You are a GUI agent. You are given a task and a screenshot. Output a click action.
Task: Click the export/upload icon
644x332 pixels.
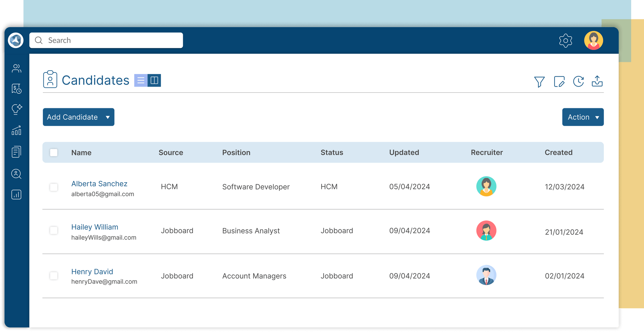click(x=598, y=81)
